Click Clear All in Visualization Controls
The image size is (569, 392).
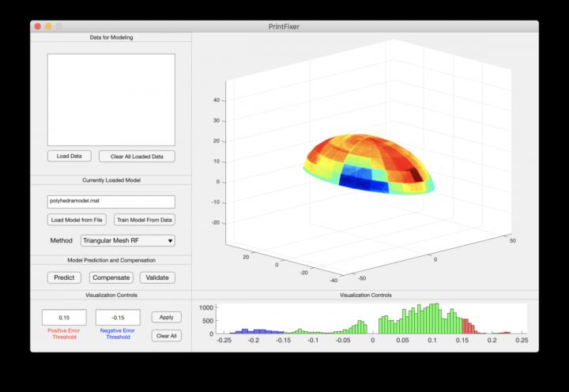tap(166, 335)
